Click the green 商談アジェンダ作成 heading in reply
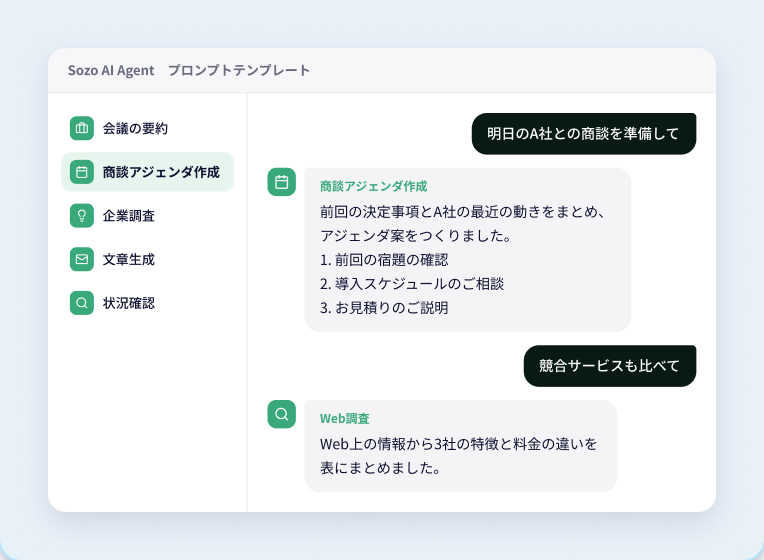The width and height of the screenshot is (764, 560). coord(373,186)
